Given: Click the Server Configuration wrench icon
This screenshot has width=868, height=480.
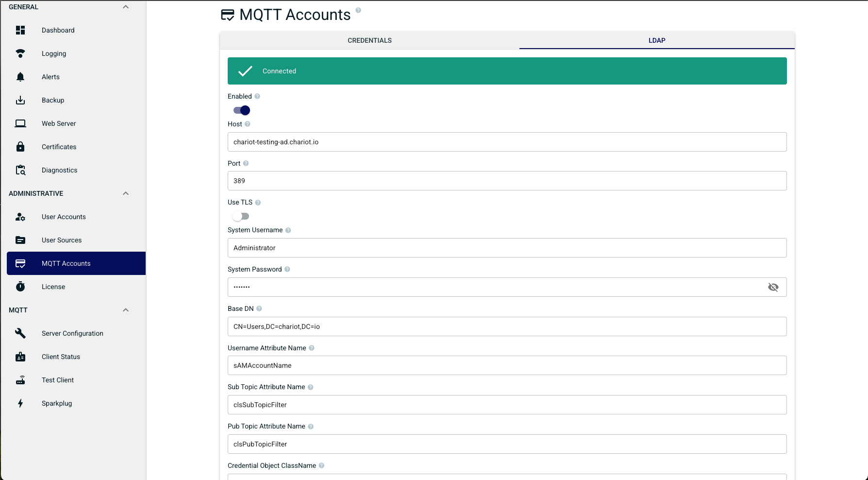Looking at the screenshot, I should coord(20,333).
